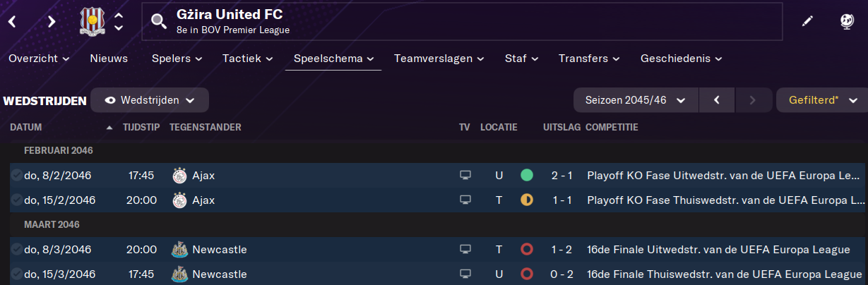Open the globe world icon

pos(847,22)
